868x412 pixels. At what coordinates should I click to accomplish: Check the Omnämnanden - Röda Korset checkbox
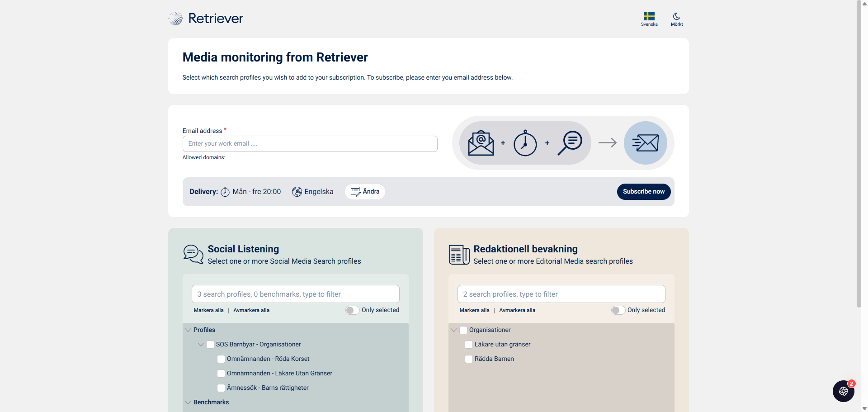point(221,359)
